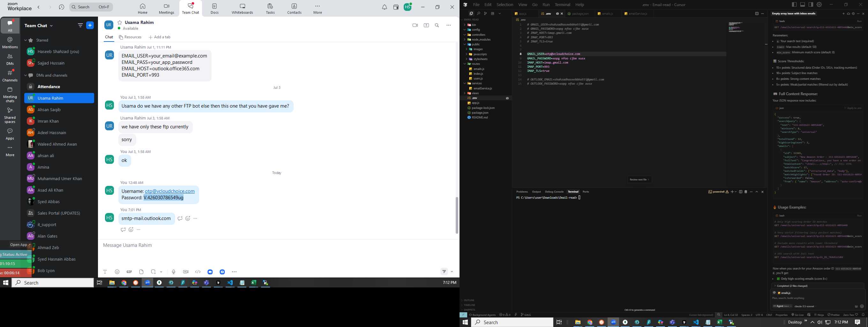868x327 pixels.
Task: Switch to Debug Console panel tab
Action: click(554, 192)
